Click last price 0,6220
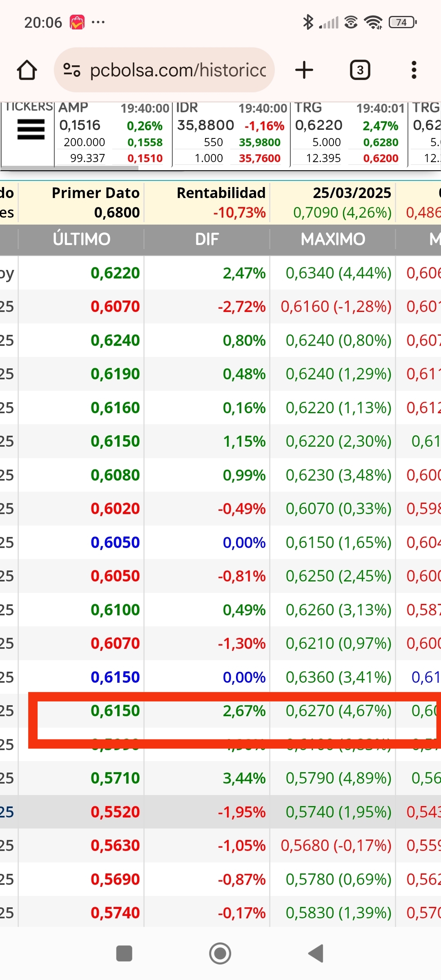Image resolution: width=441 pixels, height=980 pixels. (115, 273)
